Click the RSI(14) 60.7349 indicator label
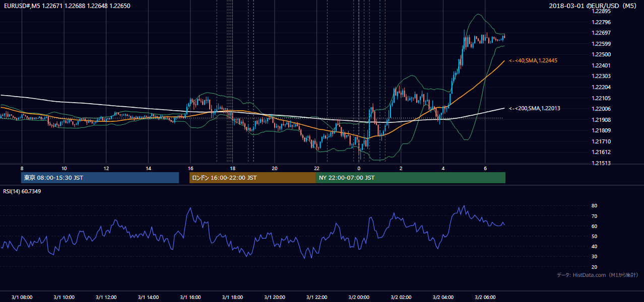The height and width of the screenshot is (302, 644). tap(22, 191)
